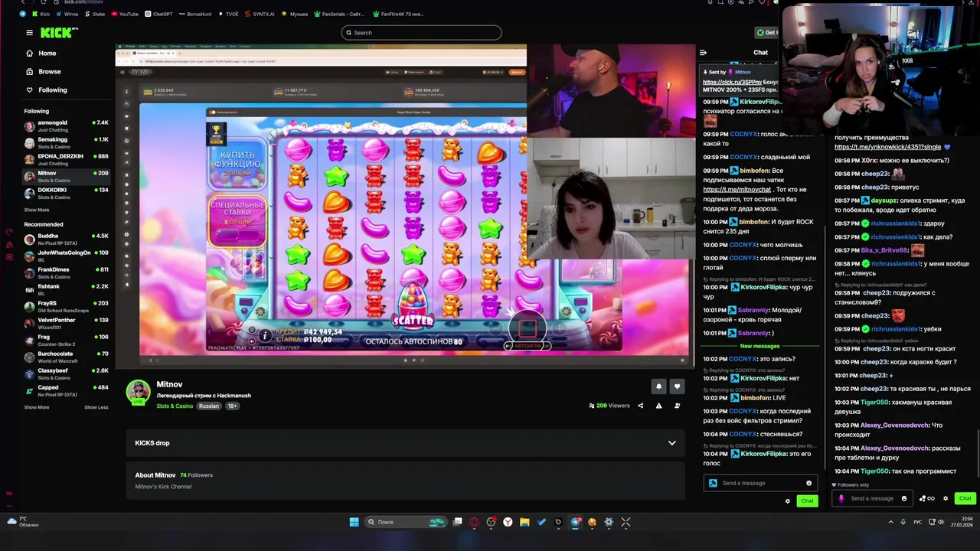Open Classybeef recommended channel
980x551 pixels.
pyautogui.click(x=66, y=373)
